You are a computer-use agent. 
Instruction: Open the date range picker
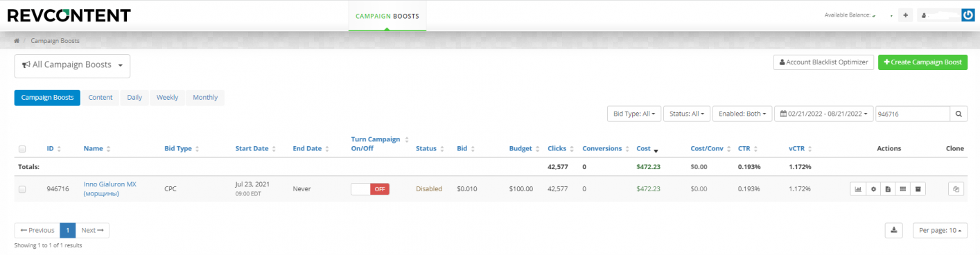coord(823,114)
